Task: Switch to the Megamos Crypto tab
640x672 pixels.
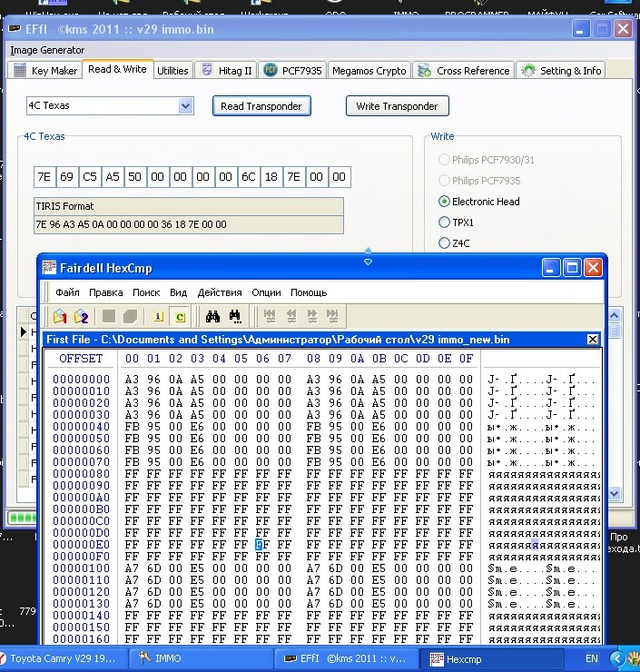Action: (369, 71)
